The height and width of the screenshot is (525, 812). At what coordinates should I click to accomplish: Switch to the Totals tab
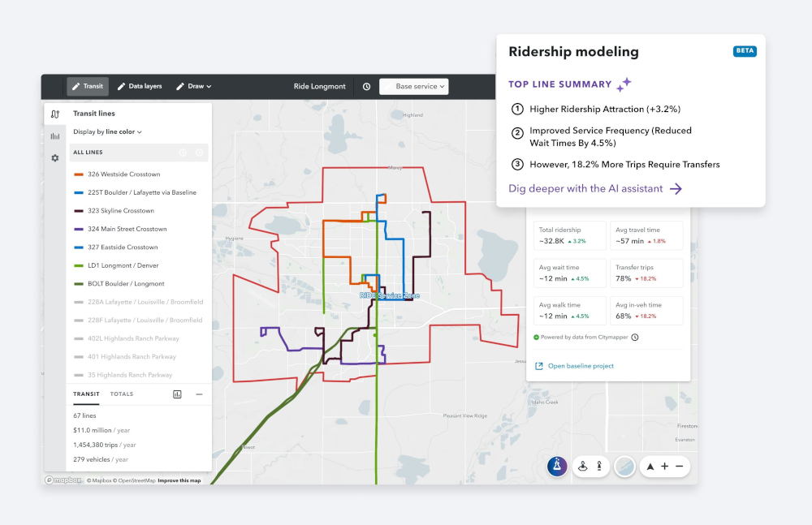(122, 394)
